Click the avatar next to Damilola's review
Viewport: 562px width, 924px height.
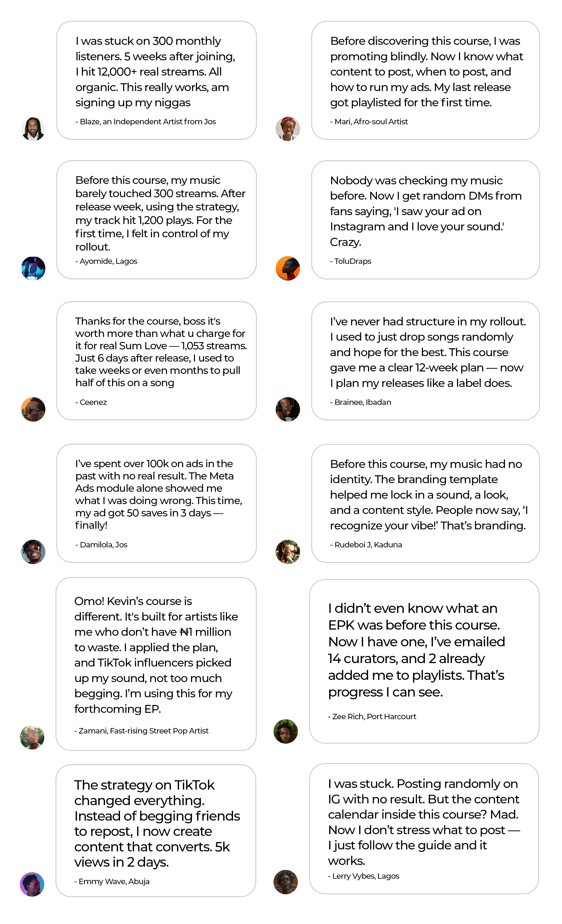[x=33, y=552]
